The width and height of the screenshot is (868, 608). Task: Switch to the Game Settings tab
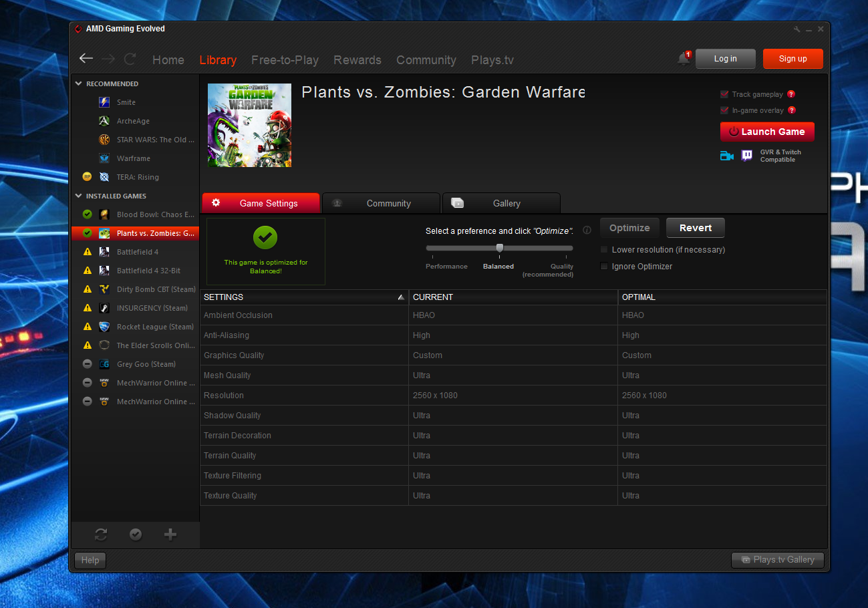click(261, 203)
